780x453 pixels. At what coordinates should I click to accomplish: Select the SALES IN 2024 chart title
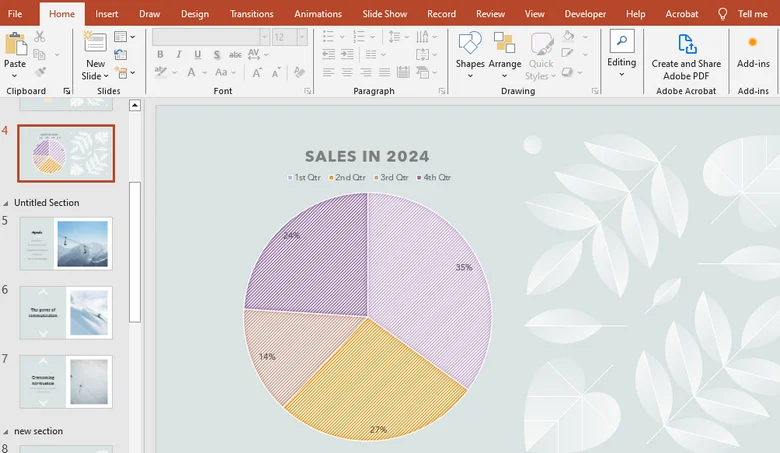coord(367,156)
